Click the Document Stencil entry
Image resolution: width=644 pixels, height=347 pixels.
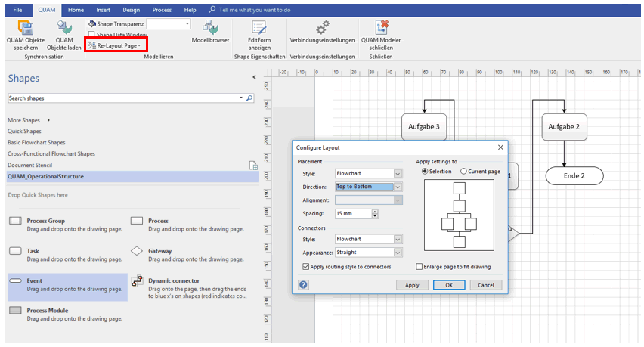(x=29, y=165)
